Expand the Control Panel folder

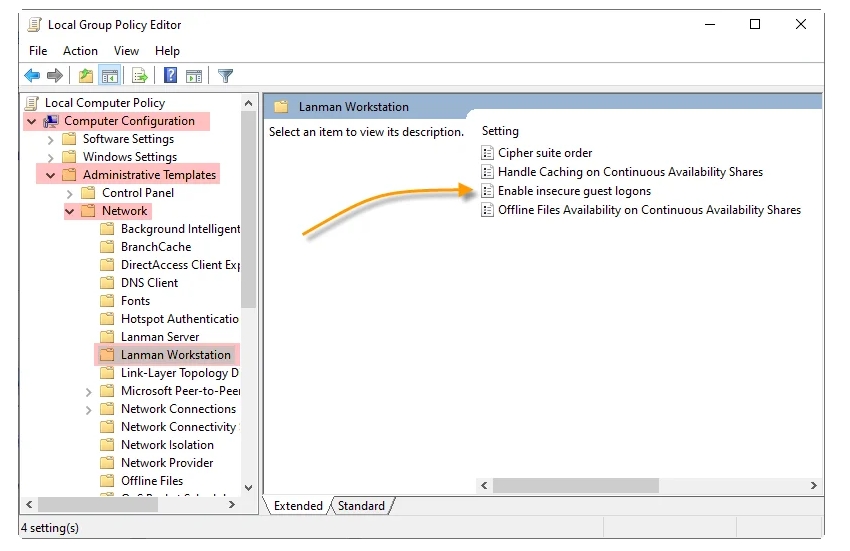click(x=70, y=193)
